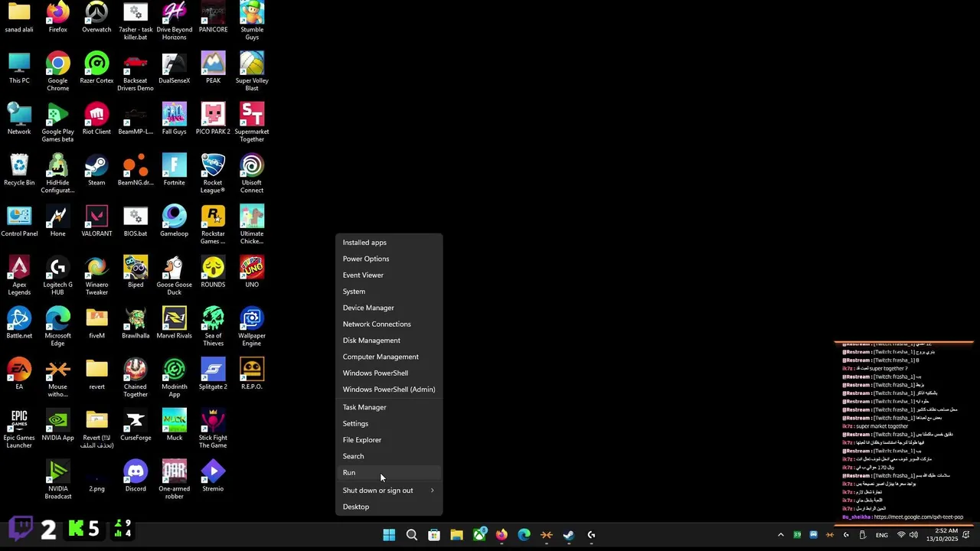Image resolution: width=980 pixels, height=551 pixels.
Task: Select the Supermarket Together desktop icon
Action: click(x=252, y=122)
